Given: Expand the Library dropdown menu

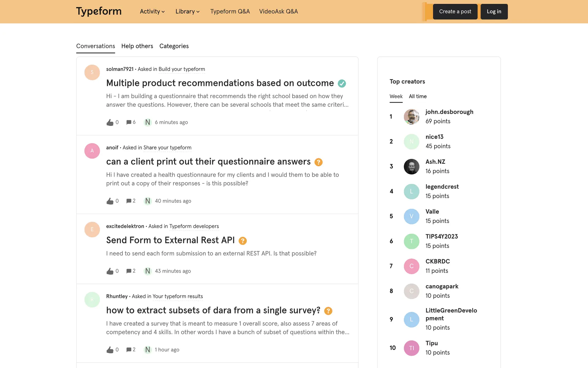Looking at the screenshot, I should coord(187,12).
